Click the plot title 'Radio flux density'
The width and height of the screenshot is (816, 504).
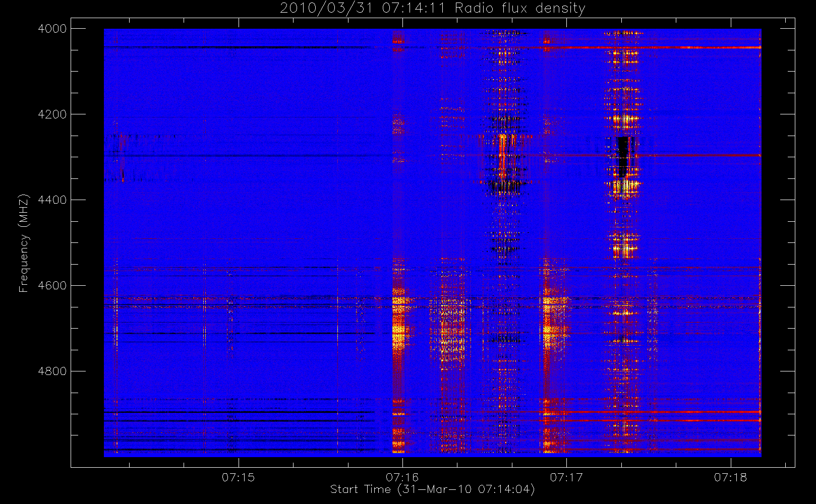(520, 9)
